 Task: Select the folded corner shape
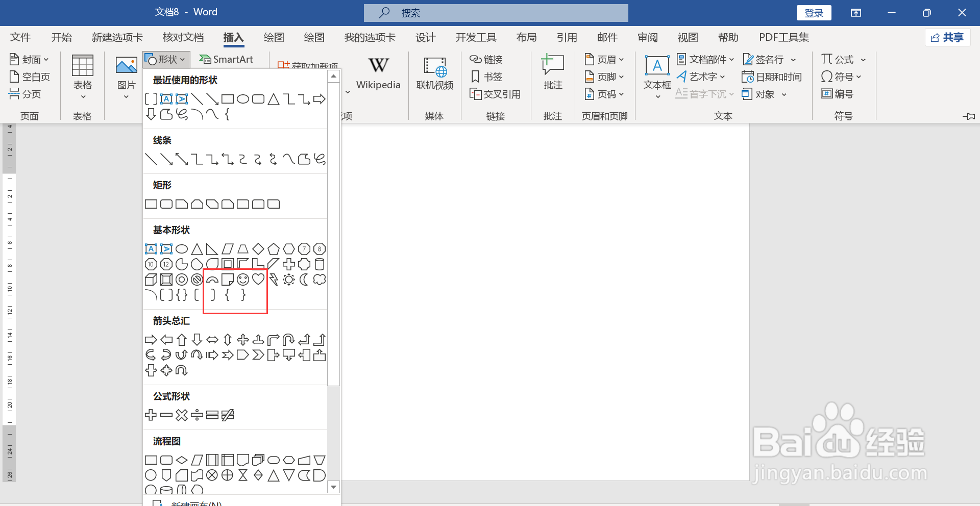pos(228,280)
